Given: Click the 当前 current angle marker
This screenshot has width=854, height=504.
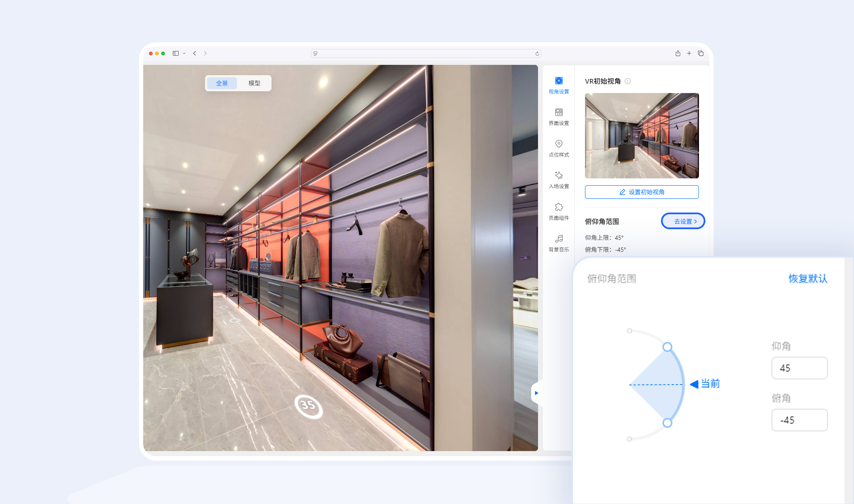Looking at the screenshot, I should (705, 384).
